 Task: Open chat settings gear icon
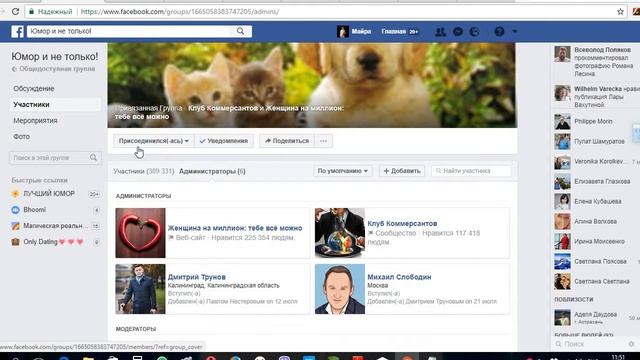click(631, 344)
